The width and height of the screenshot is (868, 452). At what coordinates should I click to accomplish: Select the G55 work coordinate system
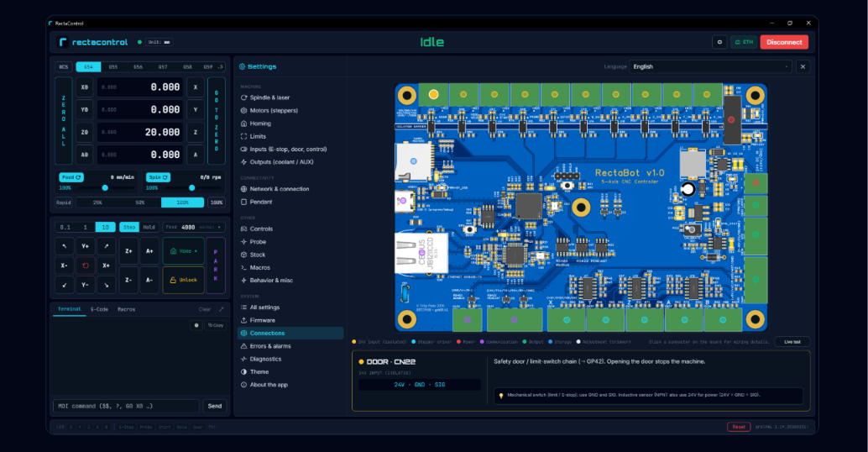click(x=113, y=67)
